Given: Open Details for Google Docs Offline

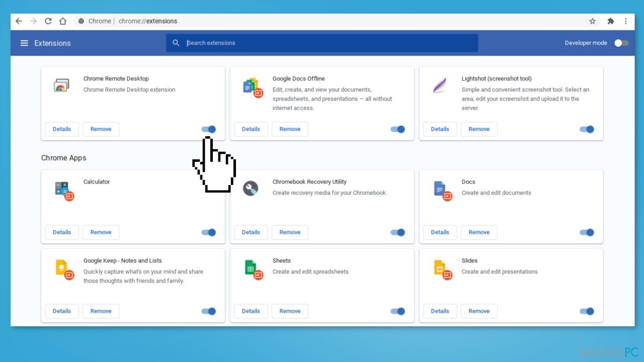Looking at the screenshot, I should coord(251,129).
